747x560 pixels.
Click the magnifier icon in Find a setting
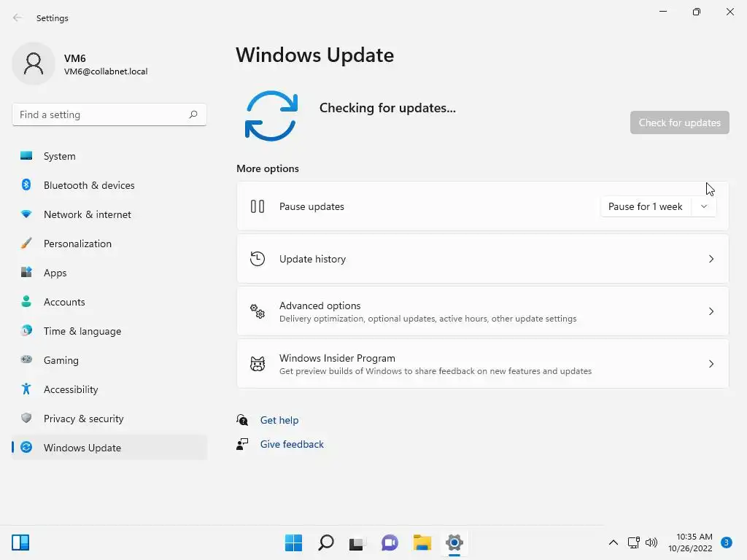coord(193,114)
